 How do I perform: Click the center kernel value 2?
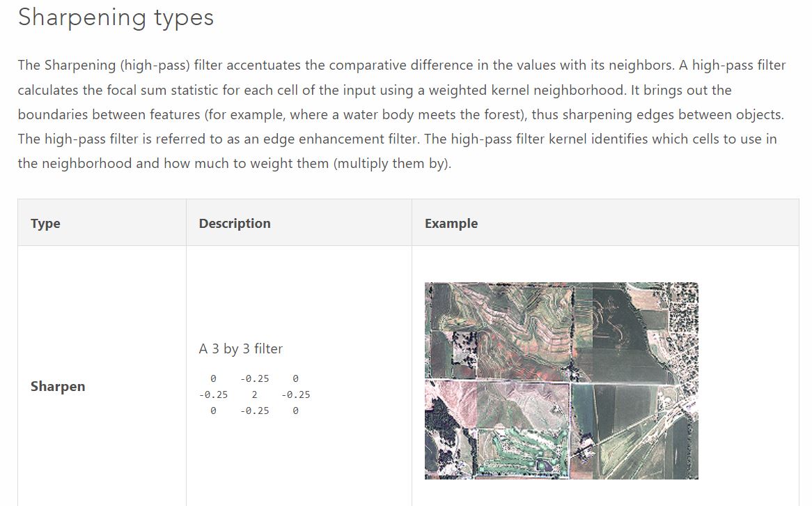(254, 394)
